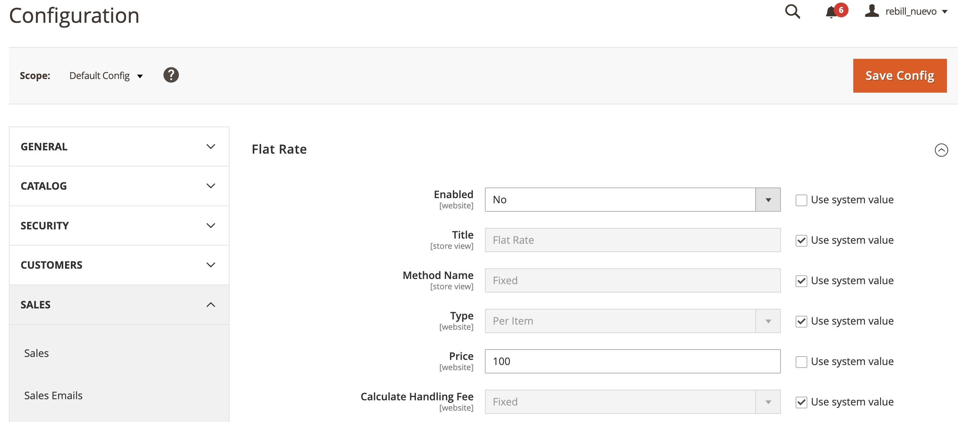Expand the GENERAL configuration section

pyautogui.click(x=119, y=147)
